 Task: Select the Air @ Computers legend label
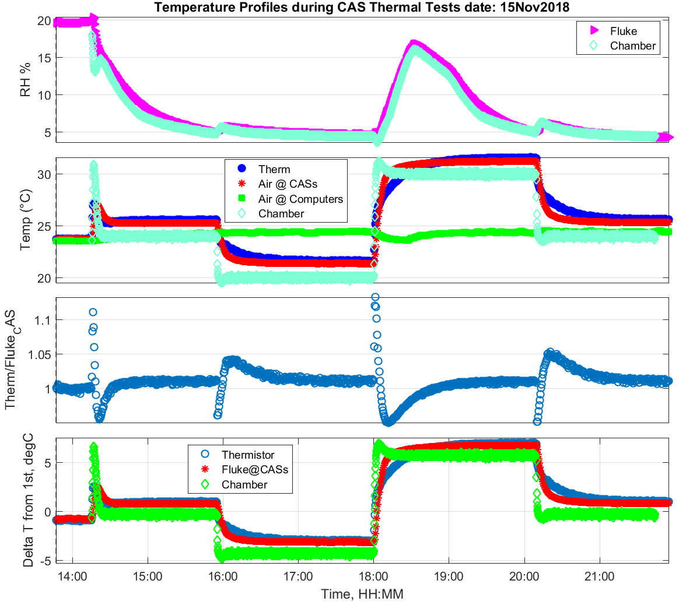[300, 199]
